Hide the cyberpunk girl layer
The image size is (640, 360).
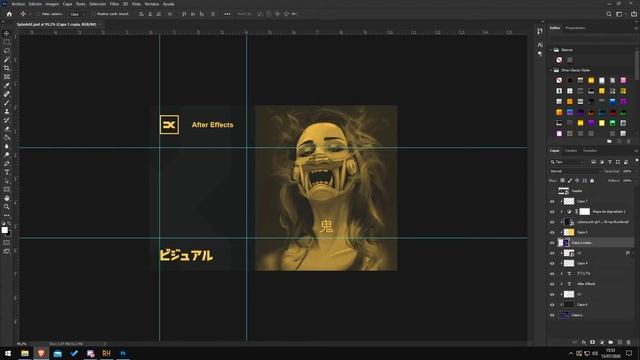click(552, 222)
